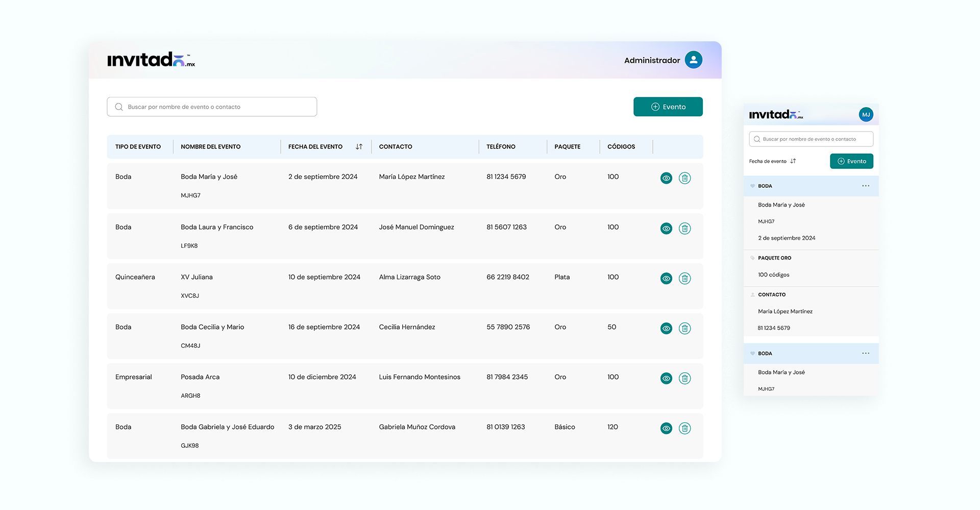Image resolution: width=980 pixels, height=510 pixels.
Task: Remove the Boda Cecilia y Mario event
Action: [684, 328]
